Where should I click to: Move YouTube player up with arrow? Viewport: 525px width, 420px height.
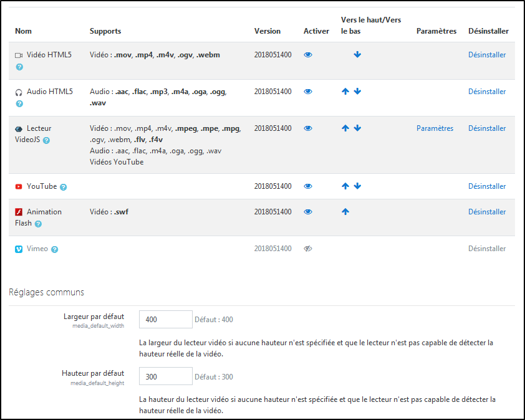point(345,186)
